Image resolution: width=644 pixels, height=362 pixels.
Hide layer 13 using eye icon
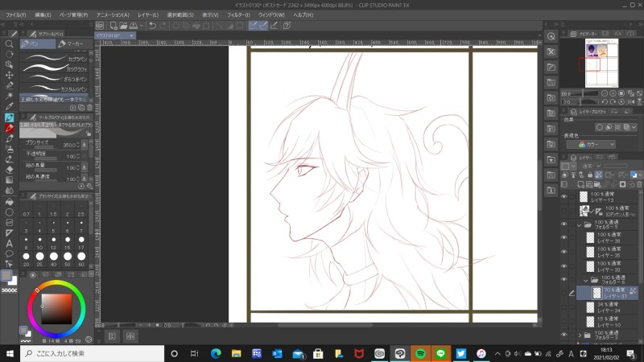tap(563, 196)
